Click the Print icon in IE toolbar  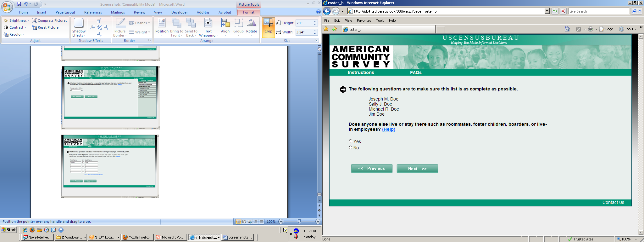click(591, 29)
